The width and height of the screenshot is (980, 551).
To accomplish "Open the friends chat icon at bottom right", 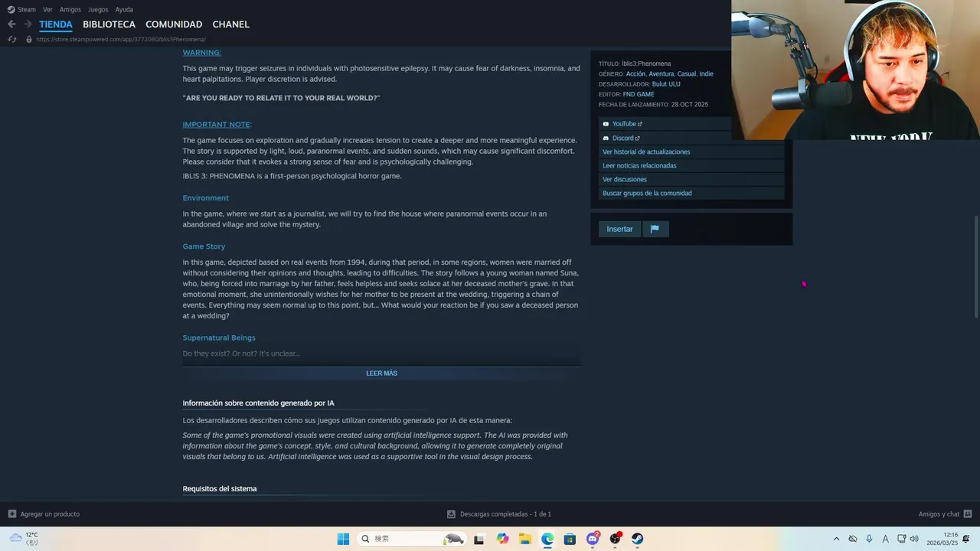I will pyautogui.click(x=967, y=514).
